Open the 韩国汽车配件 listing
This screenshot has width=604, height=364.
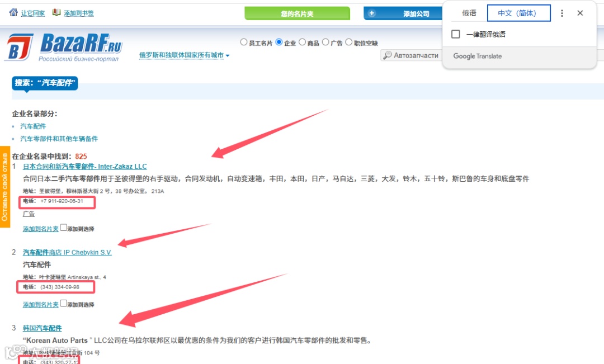(x=42, y=328)
